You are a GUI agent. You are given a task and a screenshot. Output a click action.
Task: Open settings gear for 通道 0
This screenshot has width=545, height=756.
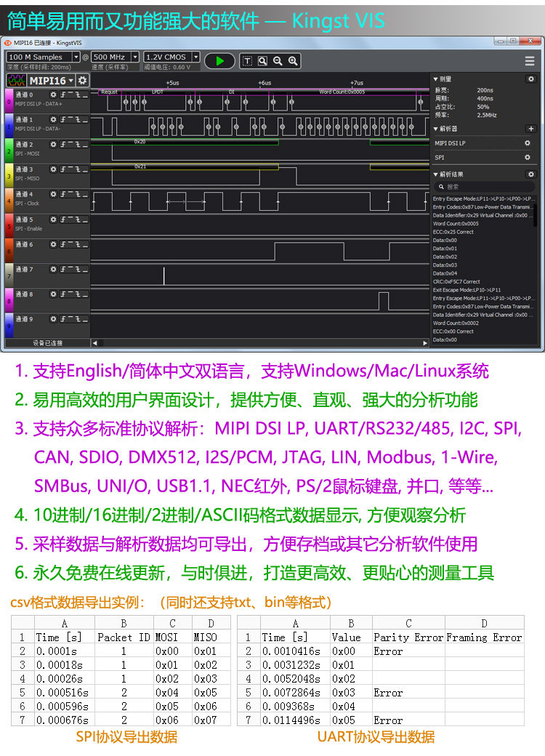[x=54, y=95]
